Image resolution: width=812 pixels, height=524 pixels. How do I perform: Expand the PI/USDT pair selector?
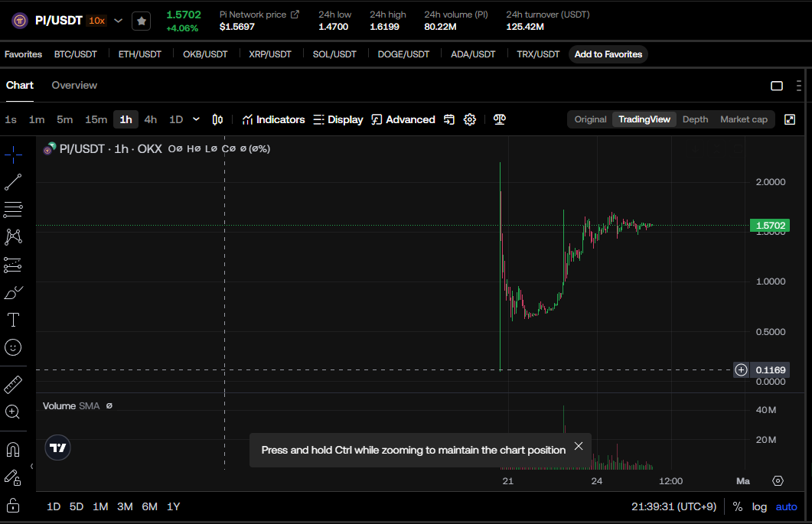click(118, 21)
